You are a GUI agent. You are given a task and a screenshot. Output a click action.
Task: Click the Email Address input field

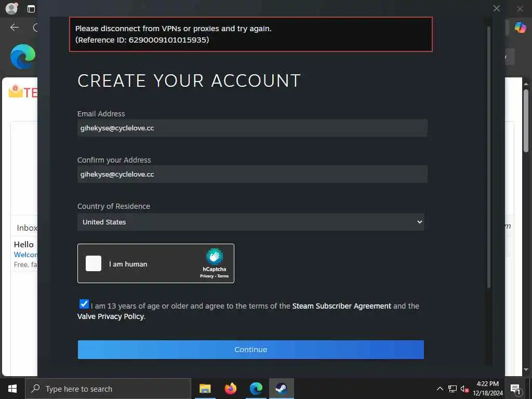click(x=252, y=128)
